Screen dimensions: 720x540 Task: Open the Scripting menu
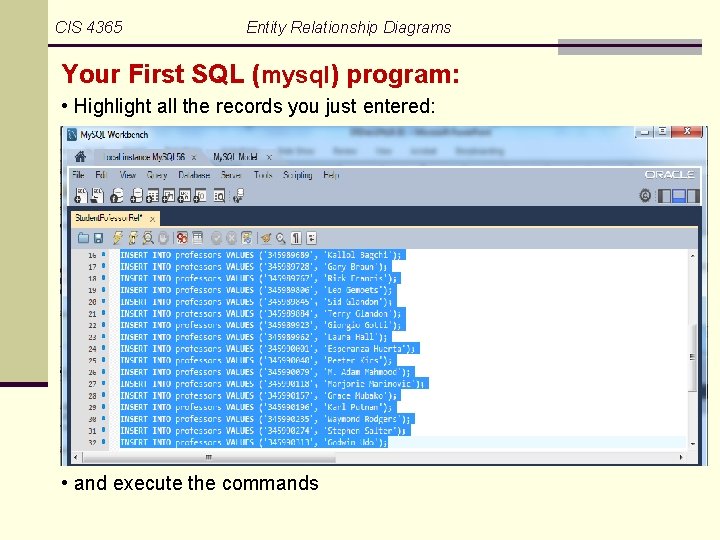click(x=298, y=175)
